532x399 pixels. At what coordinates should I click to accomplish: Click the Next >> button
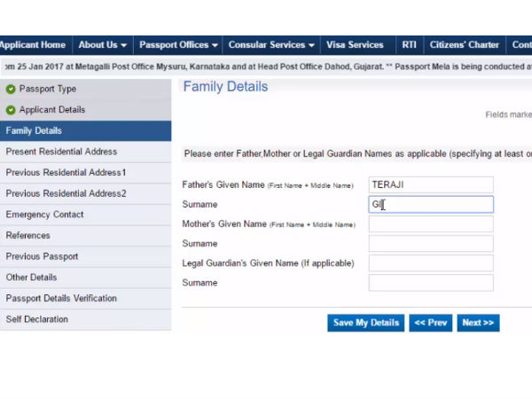(x=478, y=323)
